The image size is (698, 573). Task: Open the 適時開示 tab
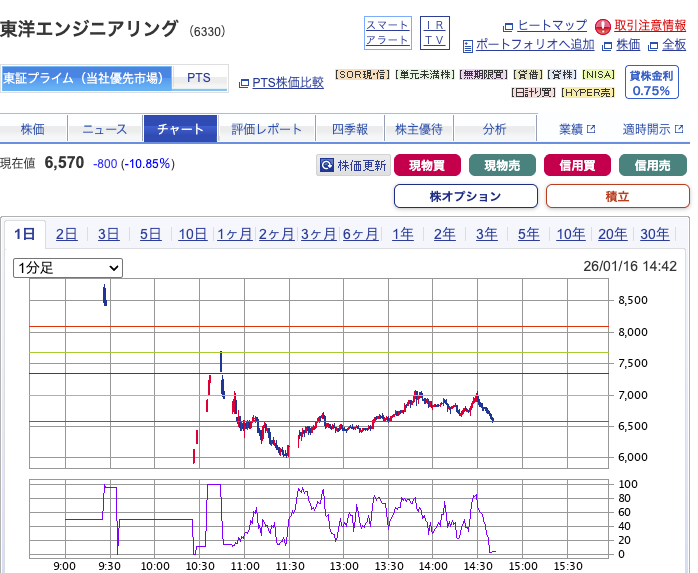[x=653, y=129]
